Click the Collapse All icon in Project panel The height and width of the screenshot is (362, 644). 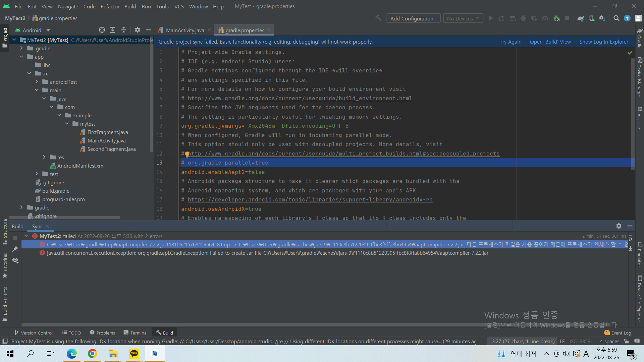click(124, 30)
